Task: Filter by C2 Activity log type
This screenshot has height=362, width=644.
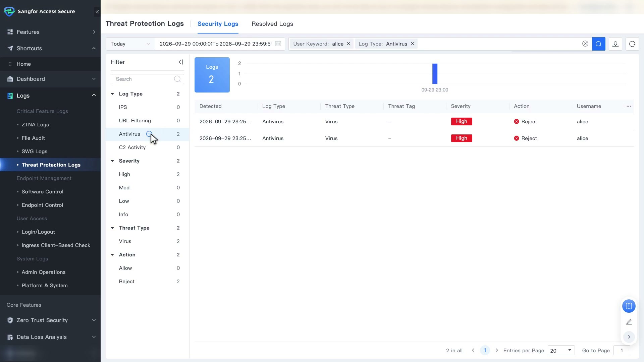Action: coord(132,147)
